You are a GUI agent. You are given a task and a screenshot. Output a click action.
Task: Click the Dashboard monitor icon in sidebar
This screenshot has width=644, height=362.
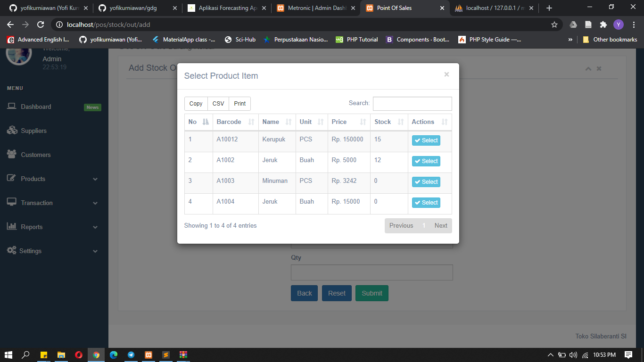tap(11, 107)
